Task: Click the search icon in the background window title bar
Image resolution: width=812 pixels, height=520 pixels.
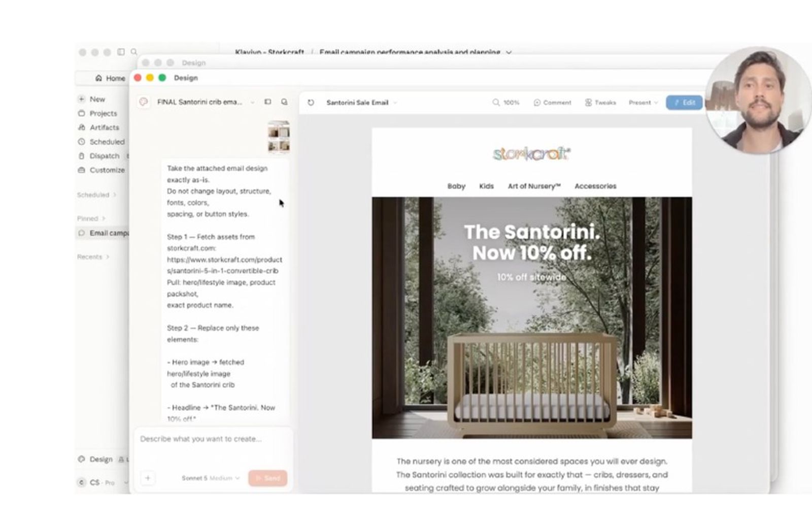Action: click(134, 52)
